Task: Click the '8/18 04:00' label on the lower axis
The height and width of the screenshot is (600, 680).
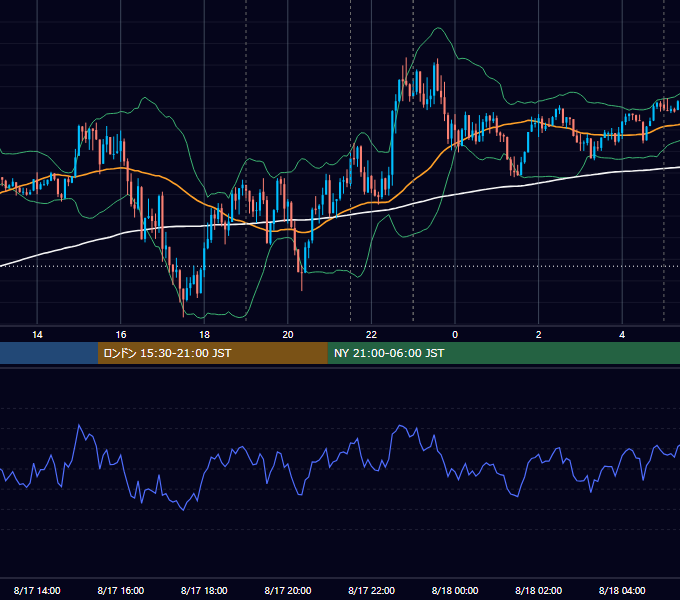Action: 622,590
